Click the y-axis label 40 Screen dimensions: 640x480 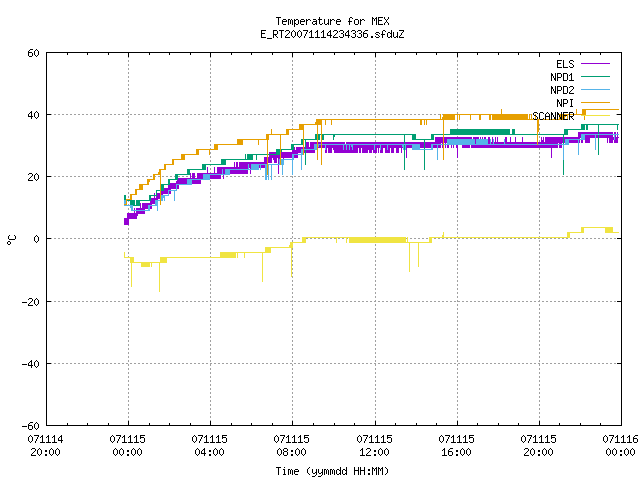point(33,116)
